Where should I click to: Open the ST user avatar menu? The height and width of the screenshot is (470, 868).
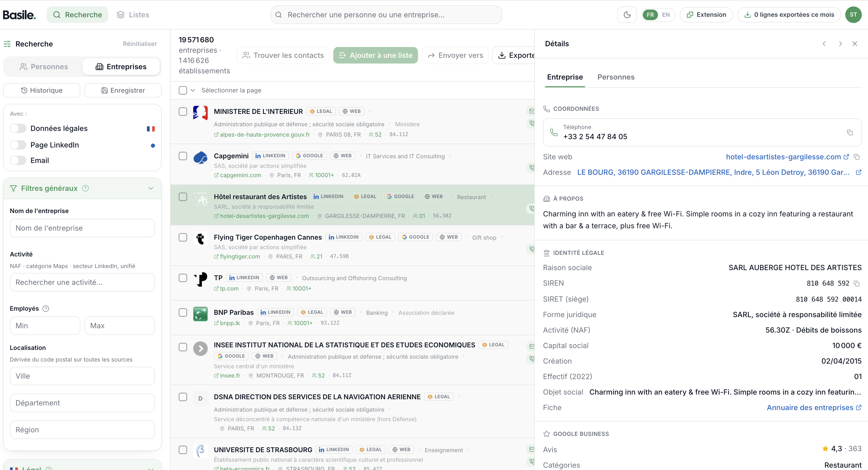[x=853, y=15]
